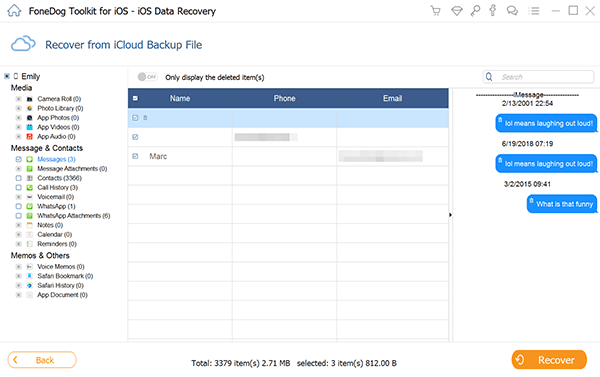Open the key registration icon
The width and height of the screenshot is (600, 377).
(475, 11)
